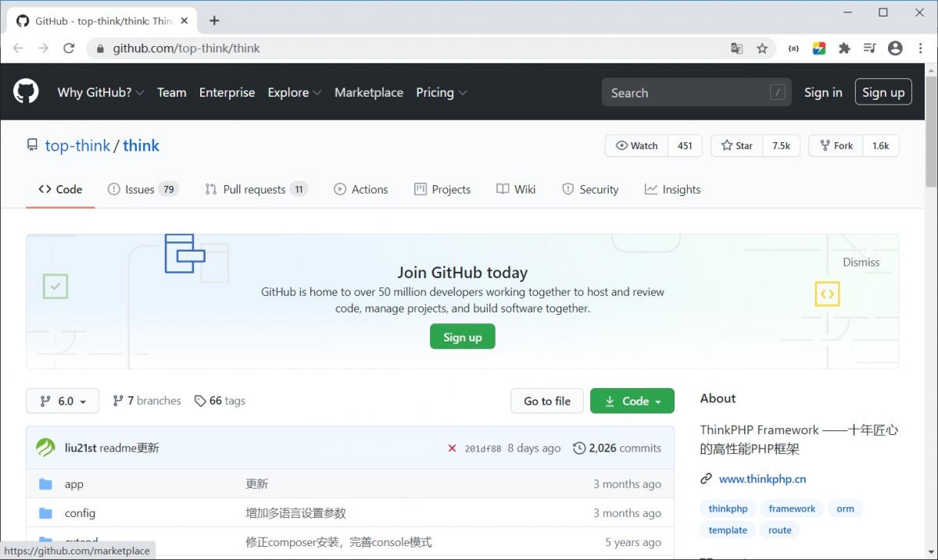Open the green Code download dropdown
Screen dimensions: 938x560
tap(632, 401)
